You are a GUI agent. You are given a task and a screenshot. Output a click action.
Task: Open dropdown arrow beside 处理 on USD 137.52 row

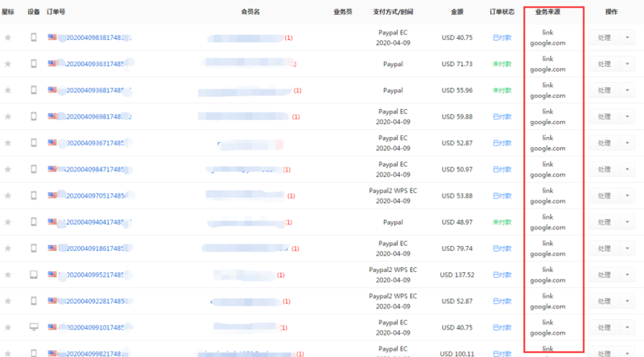[x=627, y=275]
